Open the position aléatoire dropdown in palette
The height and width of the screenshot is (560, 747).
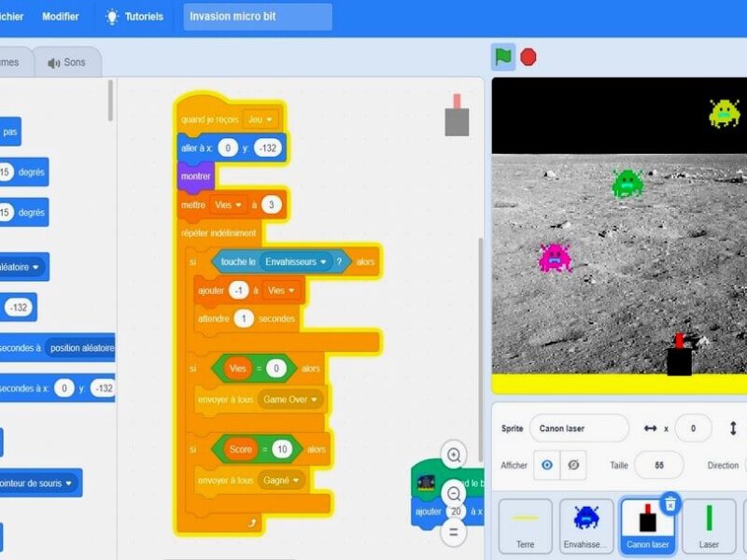coord(80,348)
